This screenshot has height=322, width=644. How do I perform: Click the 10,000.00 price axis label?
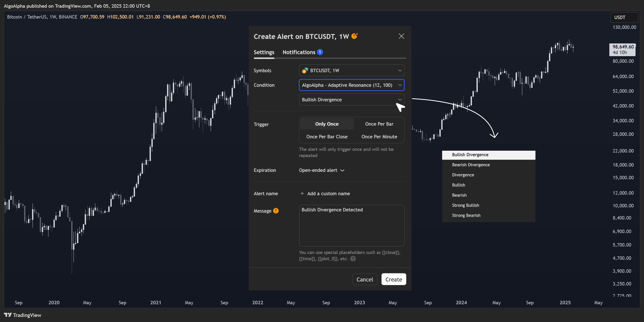point(623,206)
